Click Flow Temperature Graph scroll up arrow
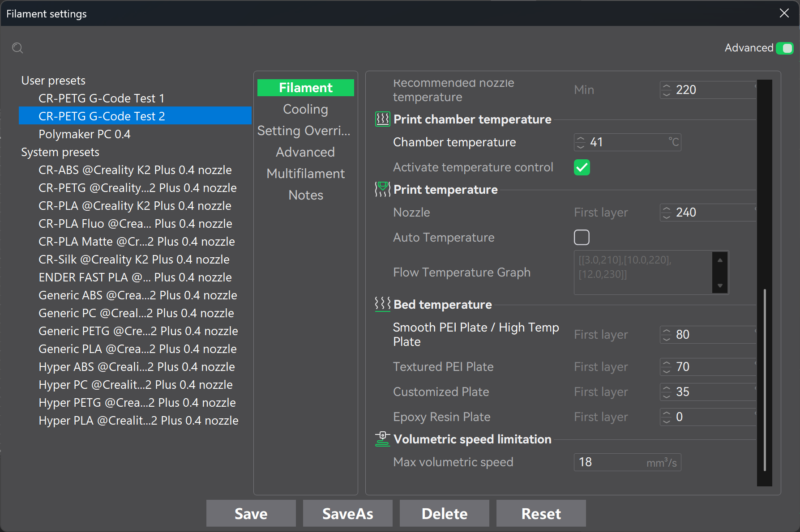 coord(720,260)
